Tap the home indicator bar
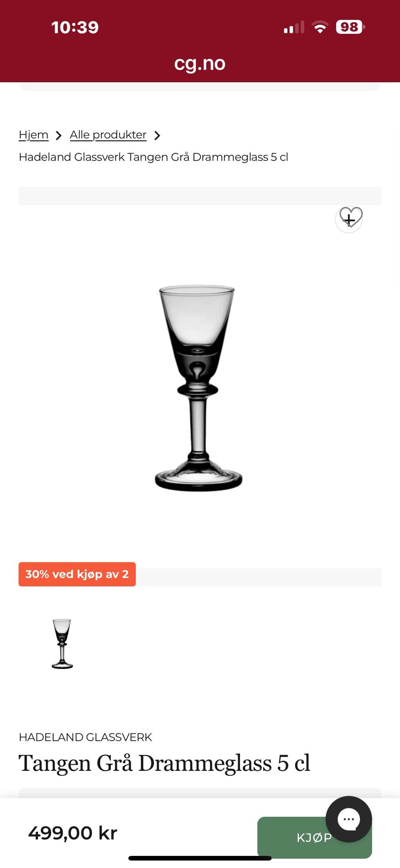The width and height of the screenshot is (400, 868). click(x=200, y=858)
